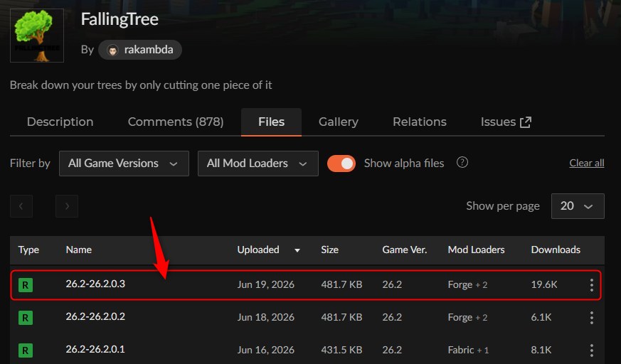Open the Show per page 20 dropdown
The height and width of the screenshot is (364, 621).
point(578,206)
